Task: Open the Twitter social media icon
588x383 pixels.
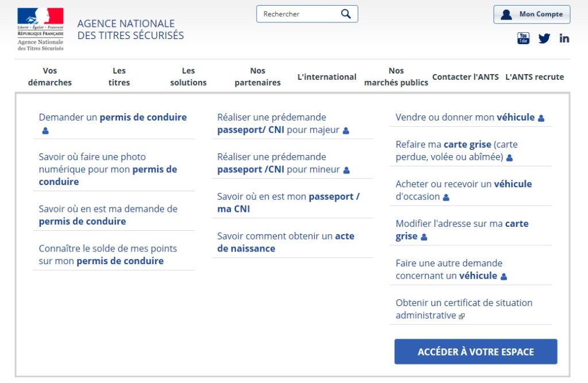Action: pyautogui.click(x=544, y=38)
